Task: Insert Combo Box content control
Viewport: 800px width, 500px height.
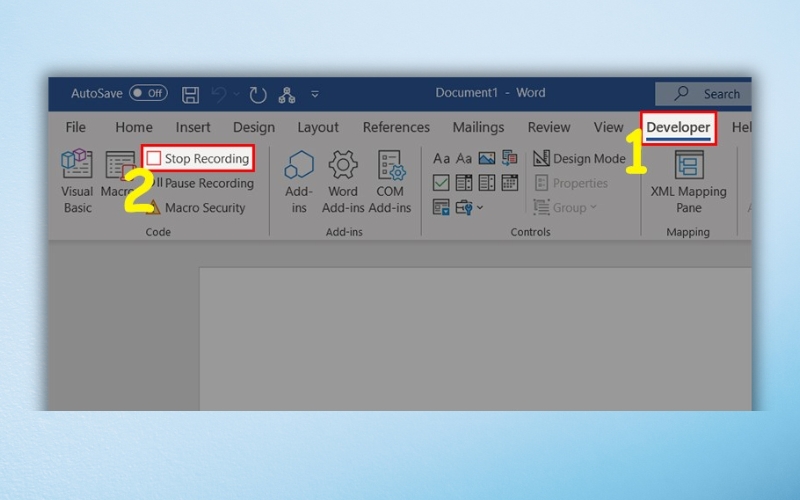Action: [464, 182]
